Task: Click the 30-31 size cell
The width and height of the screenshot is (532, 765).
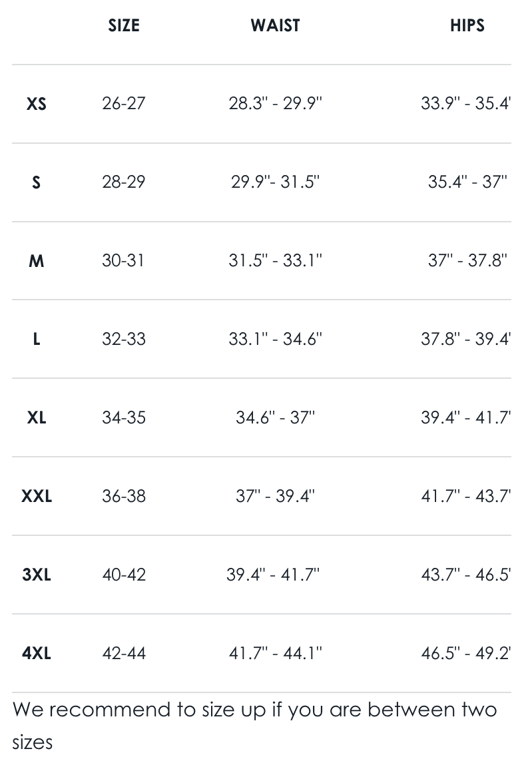Action: point(124,261)
